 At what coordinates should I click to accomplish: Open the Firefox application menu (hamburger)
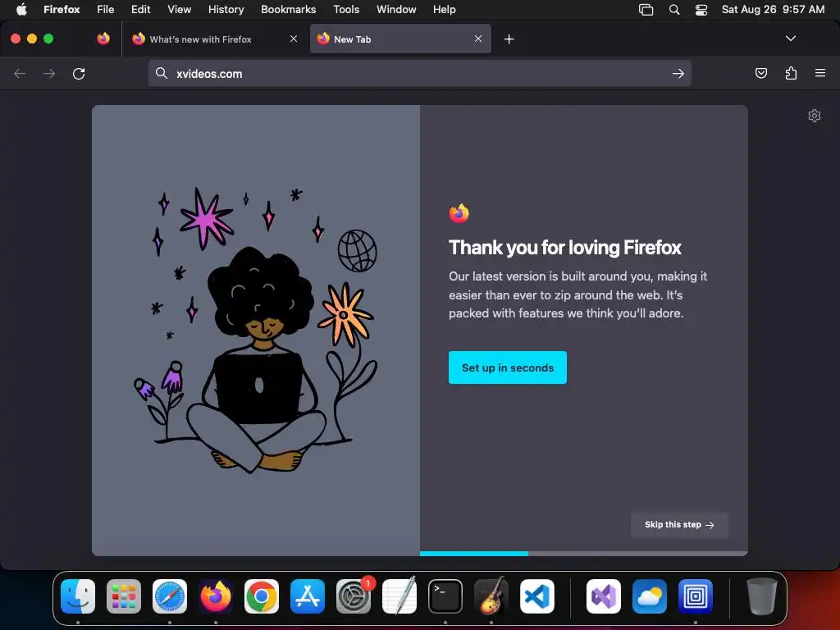click(x=820, y=73)
